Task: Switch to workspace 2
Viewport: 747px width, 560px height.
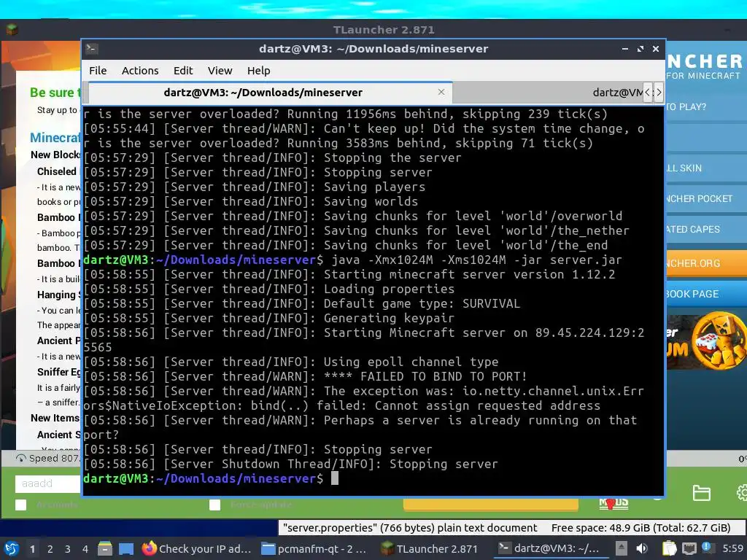Action: pos(50,549)
